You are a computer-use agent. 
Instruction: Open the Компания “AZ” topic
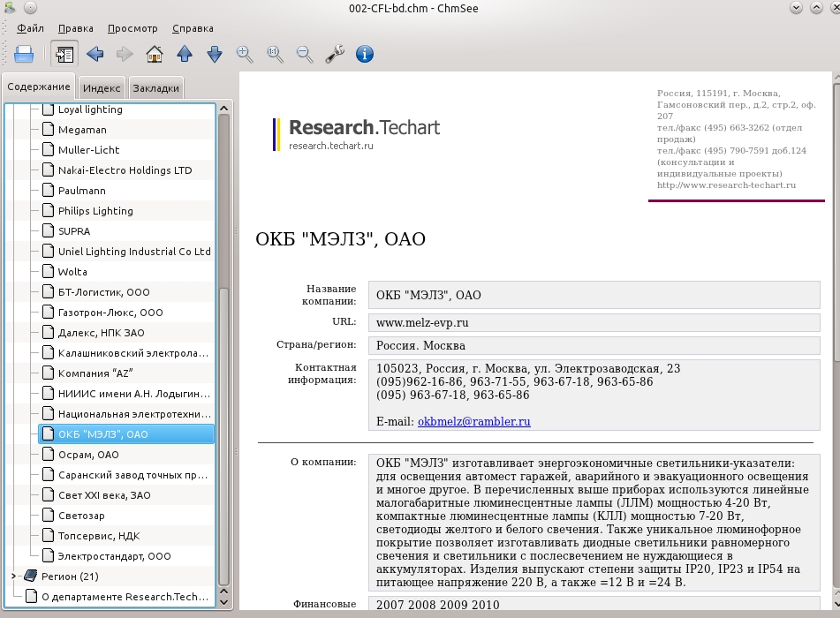click(95, 373)
